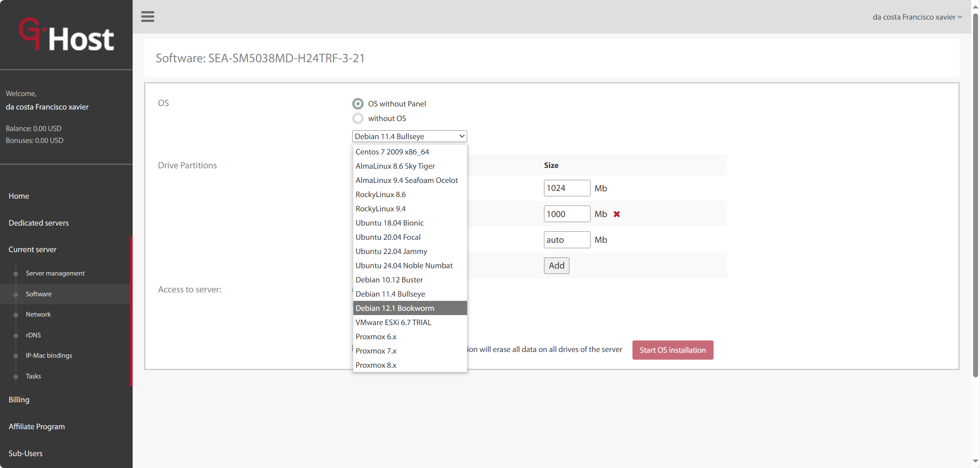The image size is (980, 468).
Task: Choose AlmaLinux 8.6 Sky Tiger option
Action: pos(410,166)
